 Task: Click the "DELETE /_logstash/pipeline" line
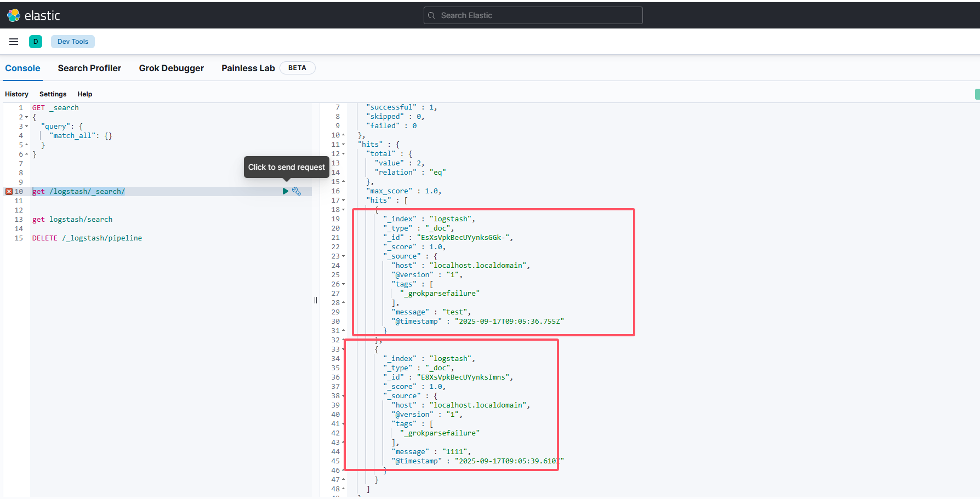coord(87,238)
